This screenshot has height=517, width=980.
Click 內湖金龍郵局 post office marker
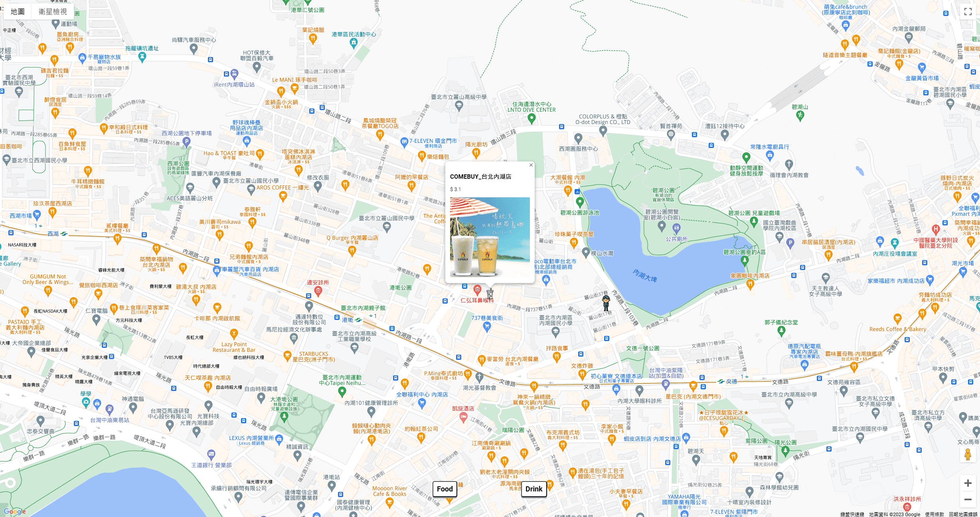pyautogui.click(x=909, y=38)
